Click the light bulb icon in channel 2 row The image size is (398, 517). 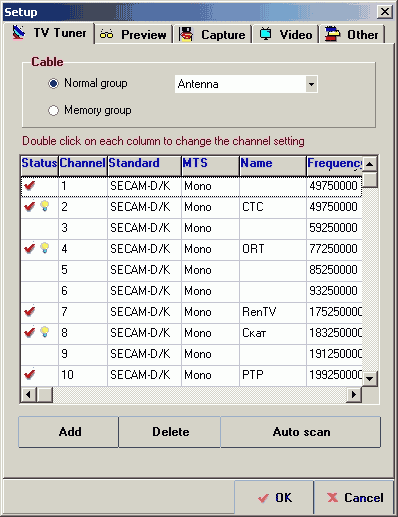pos(45,206)
